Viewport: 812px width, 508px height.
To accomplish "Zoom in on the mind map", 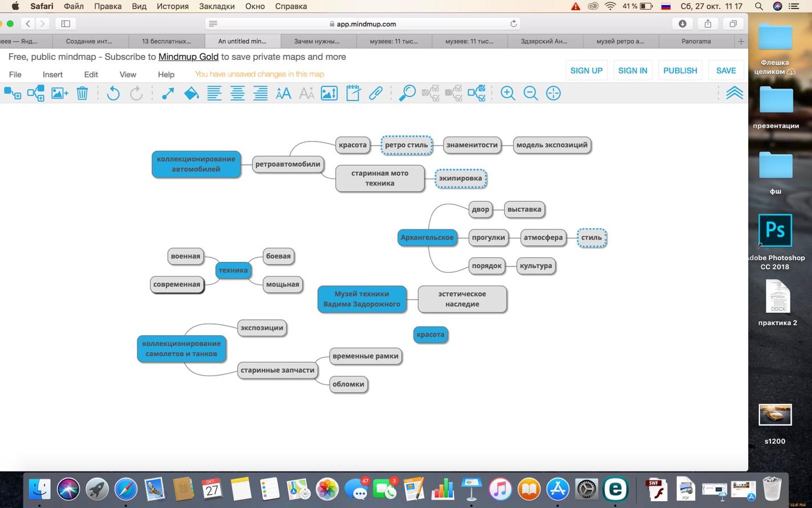I will pyautogui.click(x=507, y=93).
